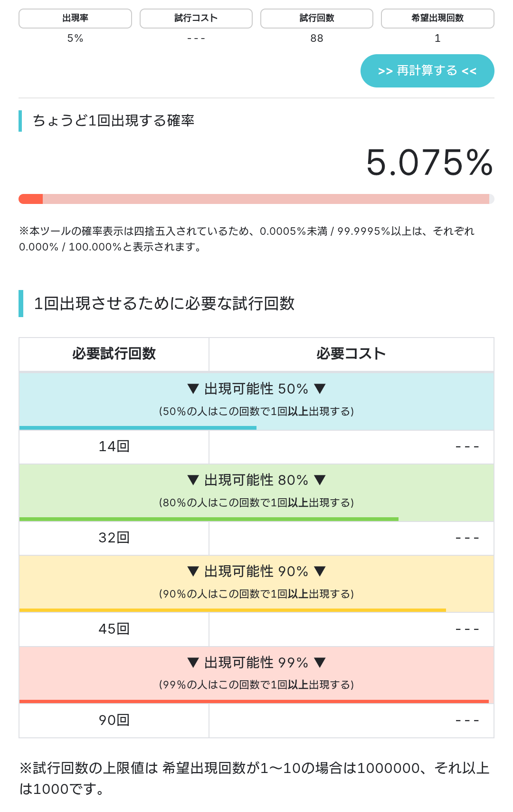Click the 再計算する recalculate button

(x=427, y=71)
